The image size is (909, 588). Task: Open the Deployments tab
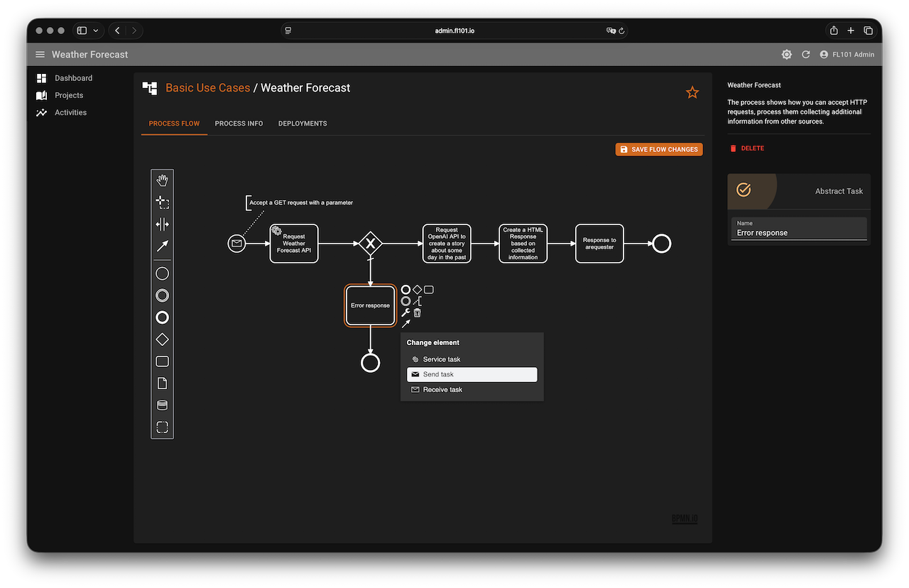coord(303,124)
